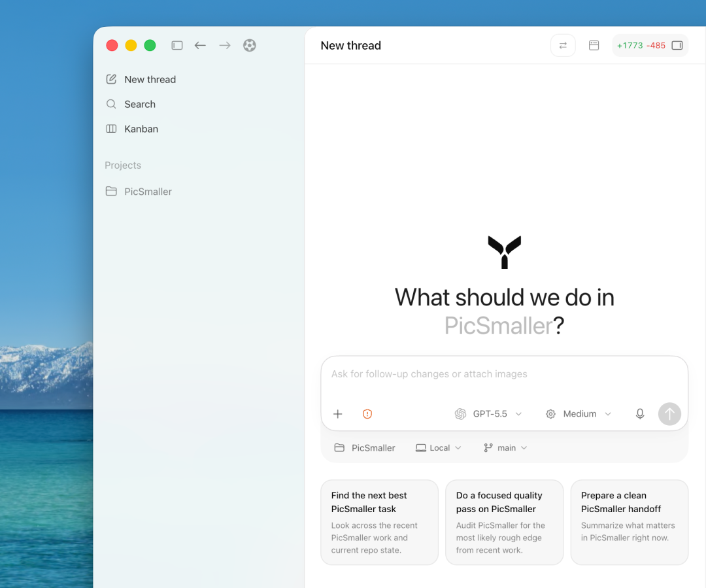Start a New thread from the sidebar

click(x=141, y=79)
